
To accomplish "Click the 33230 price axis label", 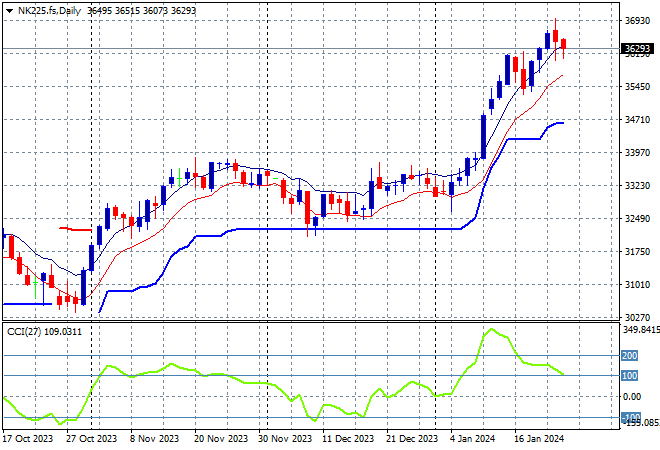I will tap(637, 186).
